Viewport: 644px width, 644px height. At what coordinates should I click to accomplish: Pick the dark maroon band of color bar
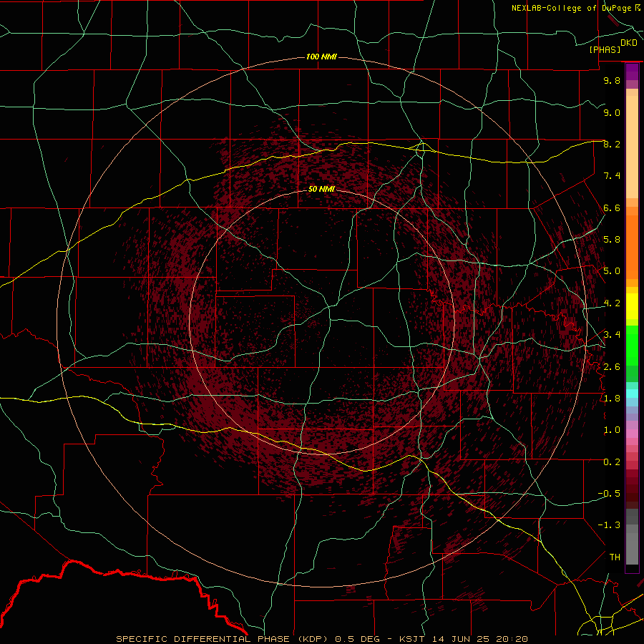(x=632, y=489)
